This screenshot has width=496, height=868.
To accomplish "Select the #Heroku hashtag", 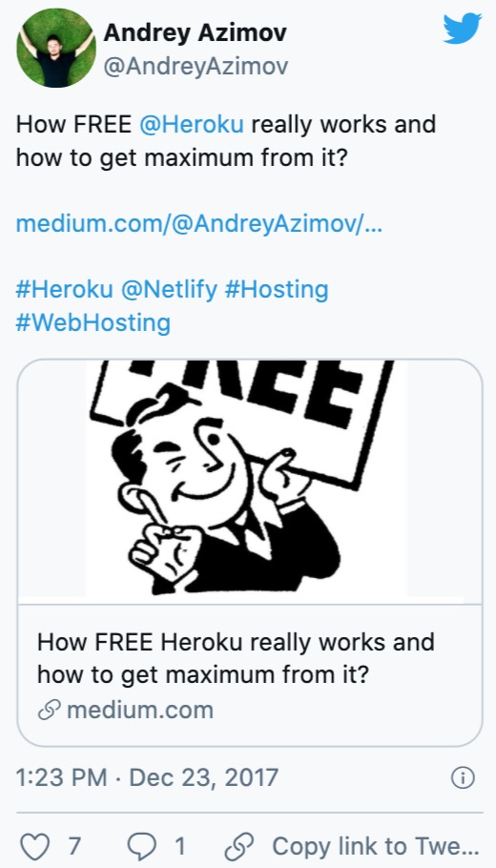I will [x=64, y=289].
